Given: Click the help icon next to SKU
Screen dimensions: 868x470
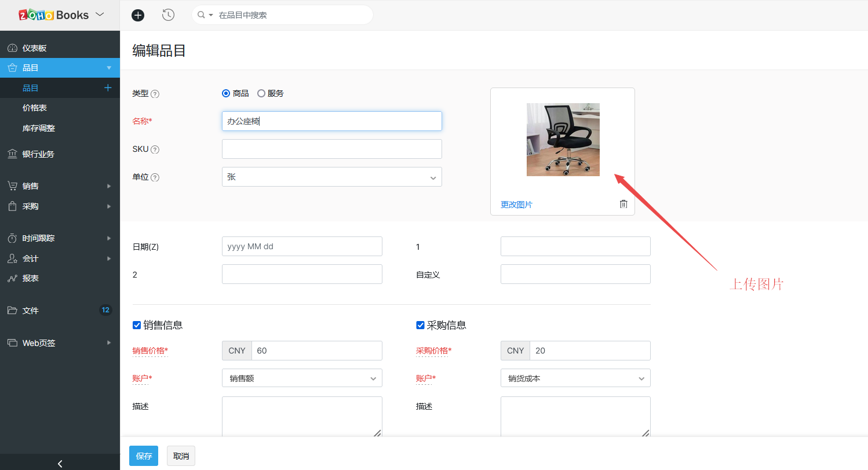Looking at the screenshot, I should (x=155, y=150).
